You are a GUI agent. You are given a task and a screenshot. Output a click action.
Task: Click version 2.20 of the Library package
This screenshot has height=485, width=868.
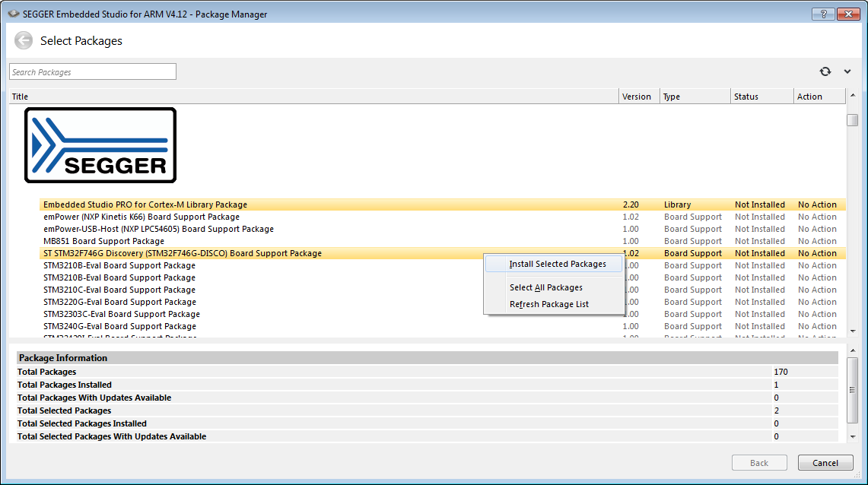[631, 204]
